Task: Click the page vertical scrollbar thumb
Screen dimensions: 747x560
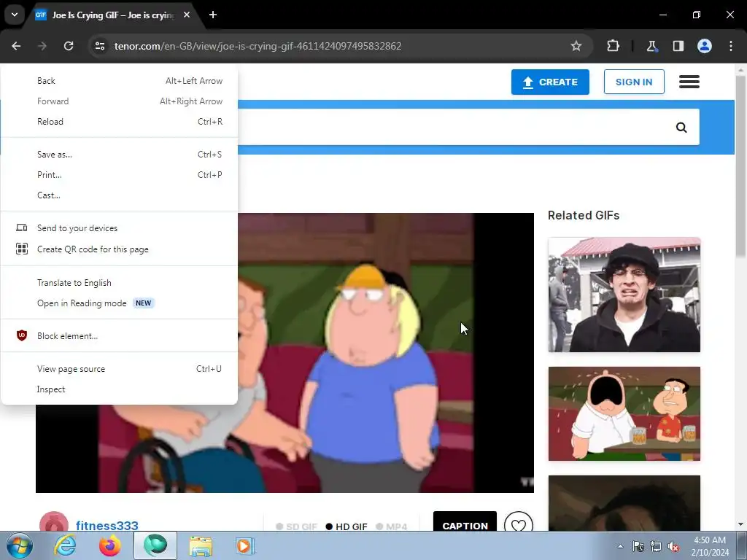Action: point(740,167)
